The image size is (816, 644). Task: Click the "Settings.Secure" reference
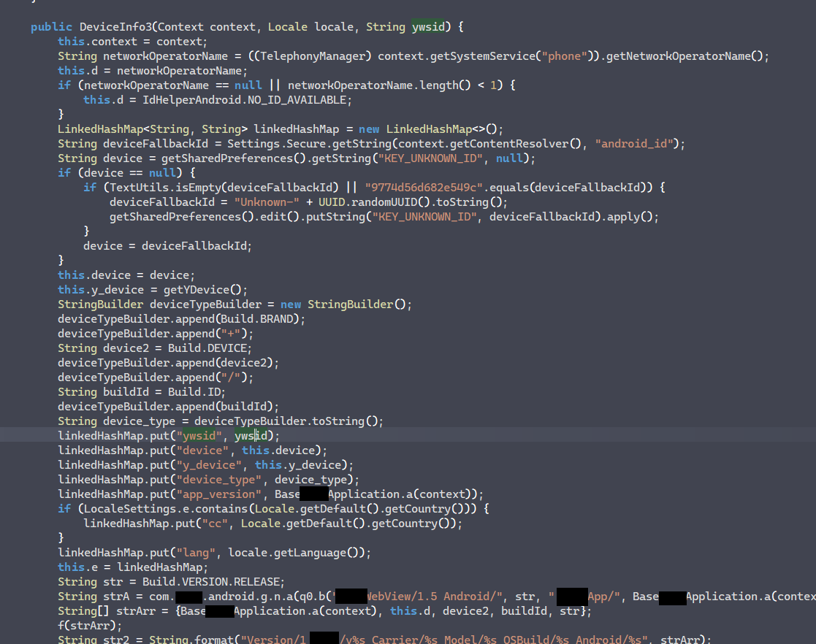(276, 144)
